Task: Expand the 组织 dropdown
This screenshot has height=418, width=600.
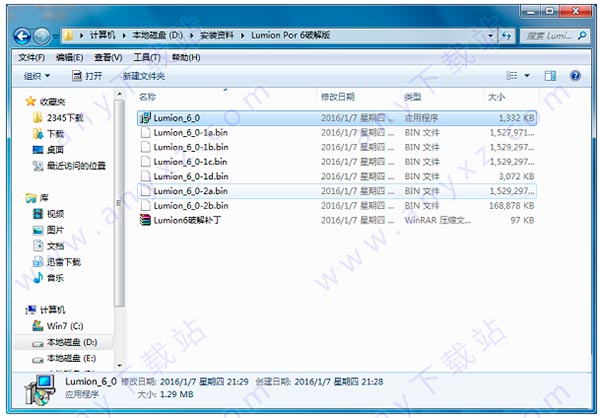Action: 37,76
